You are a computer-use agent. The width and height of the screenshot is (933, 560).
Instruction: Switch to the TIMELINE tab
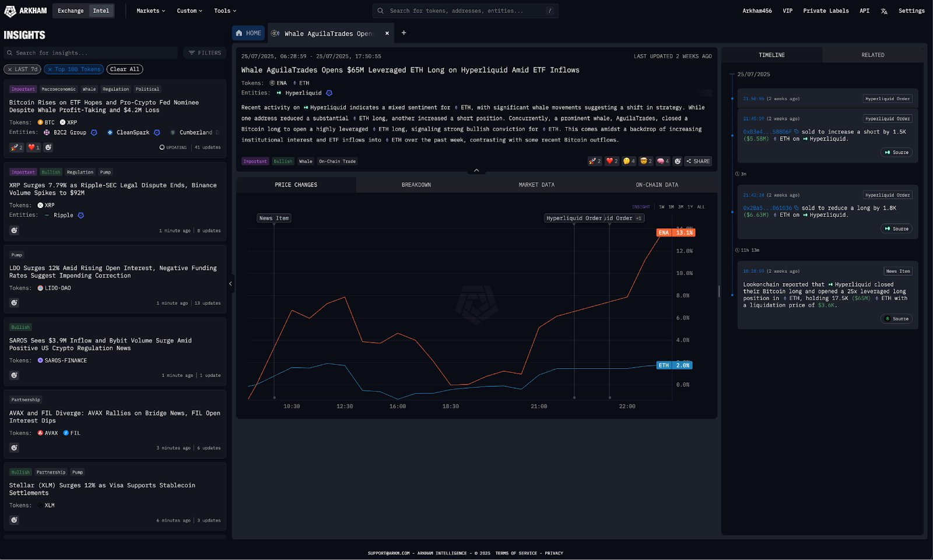click(x=771, y=55)
